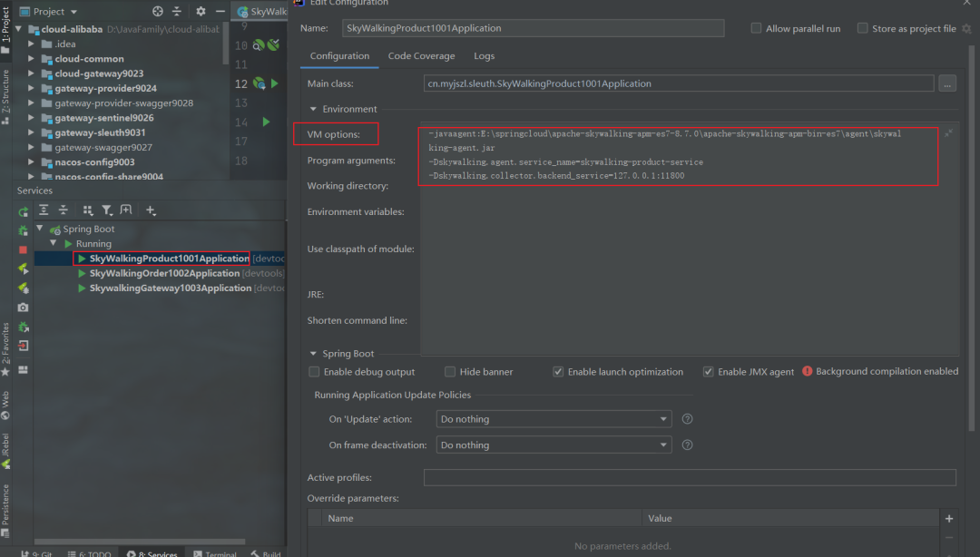Click the camera thread dump icon
Image resolution: width=980 pixels, height=557 pixels.
23,308
